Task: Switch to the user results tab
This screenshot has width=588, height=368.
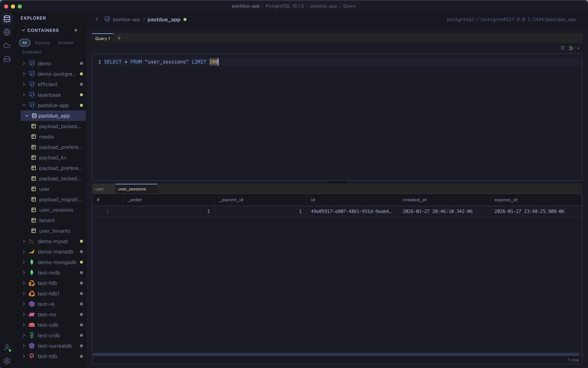Action: tap(104, 189)
